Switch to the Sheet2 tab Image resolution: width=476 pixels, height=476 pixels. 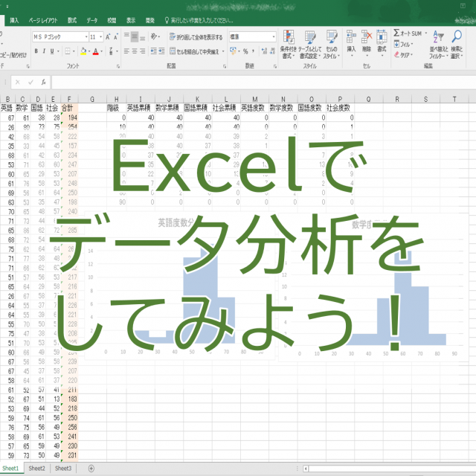(x=36, y=469)
